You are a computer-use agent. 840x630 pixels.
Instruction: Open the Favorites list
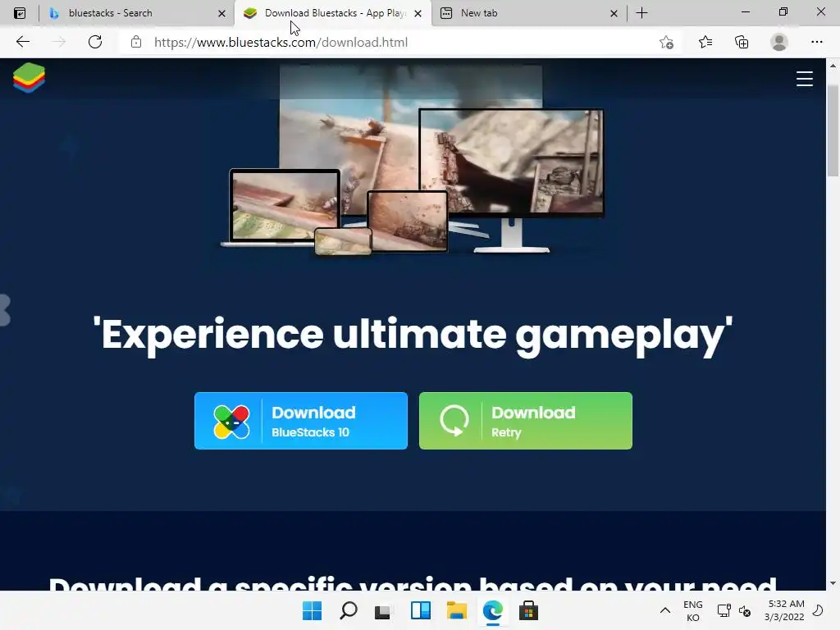click(705, 42)
